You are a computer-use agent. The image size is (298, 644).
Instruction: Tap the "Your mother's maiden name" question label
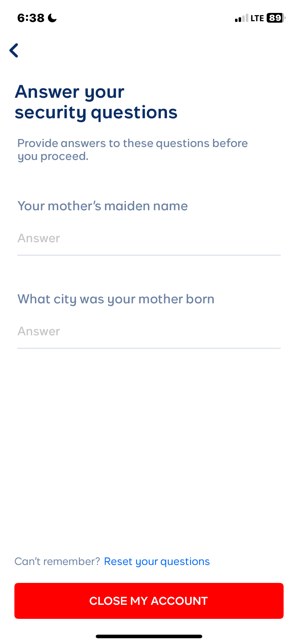[x=103, y=206]
